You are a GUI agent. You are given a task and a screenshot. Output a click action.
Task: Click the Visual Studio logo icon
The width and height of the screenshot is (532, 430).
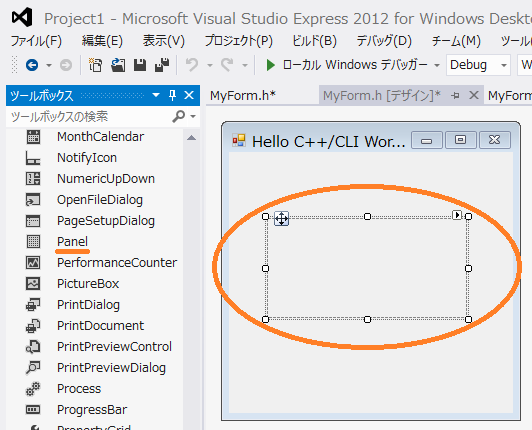point(22,17)
